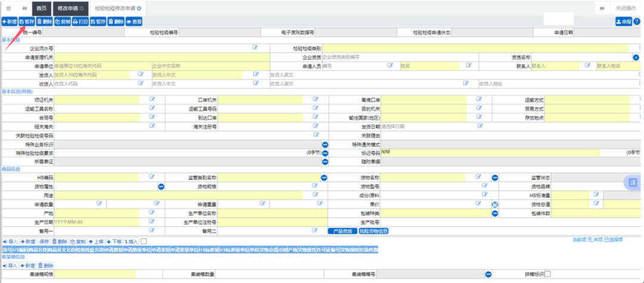
Task: Click the 上移 move-up button
Action: click(96, 241)
